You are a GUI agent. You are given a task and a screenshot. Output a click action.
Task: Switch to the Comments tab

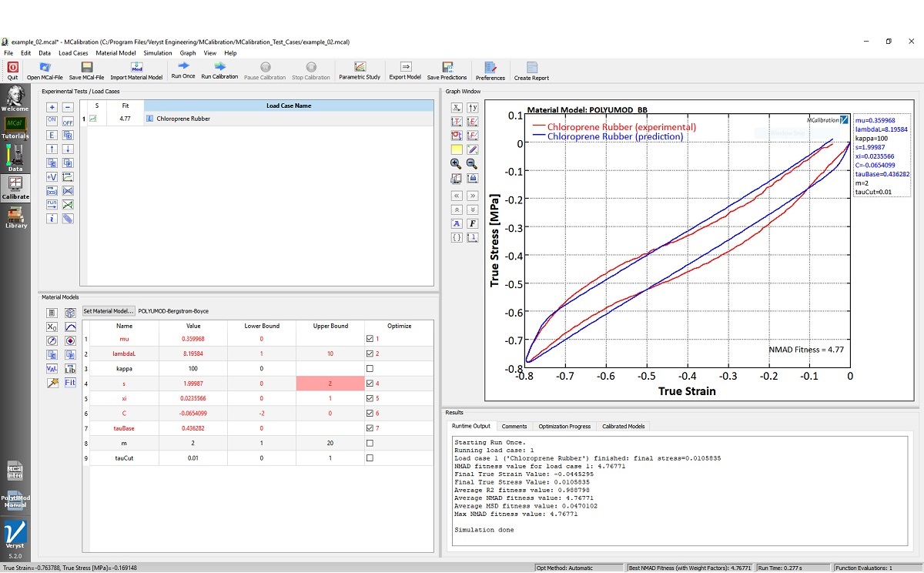514,426
